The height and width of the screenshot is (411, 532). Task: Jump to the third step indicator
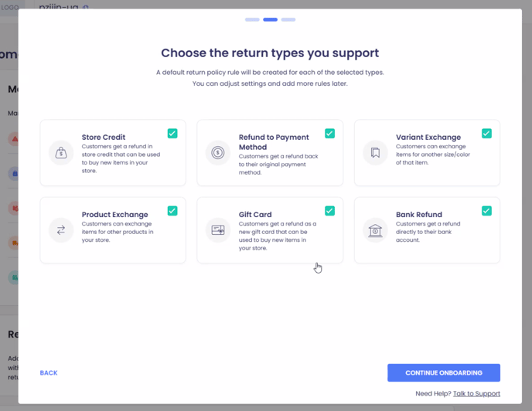coord(288,19)
